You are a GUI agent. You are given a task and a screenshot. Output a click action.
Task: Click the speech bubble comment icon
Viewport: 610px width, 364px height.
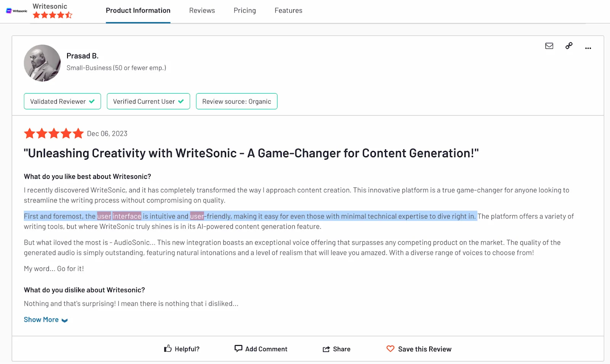pos(238,348)
